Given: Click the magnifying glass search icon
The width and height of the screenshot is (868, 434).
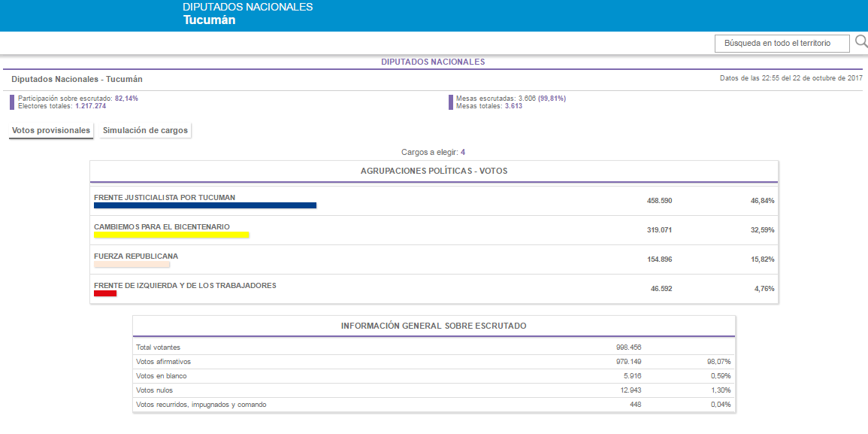Looking at the screenshot, I should pos(861,41).
